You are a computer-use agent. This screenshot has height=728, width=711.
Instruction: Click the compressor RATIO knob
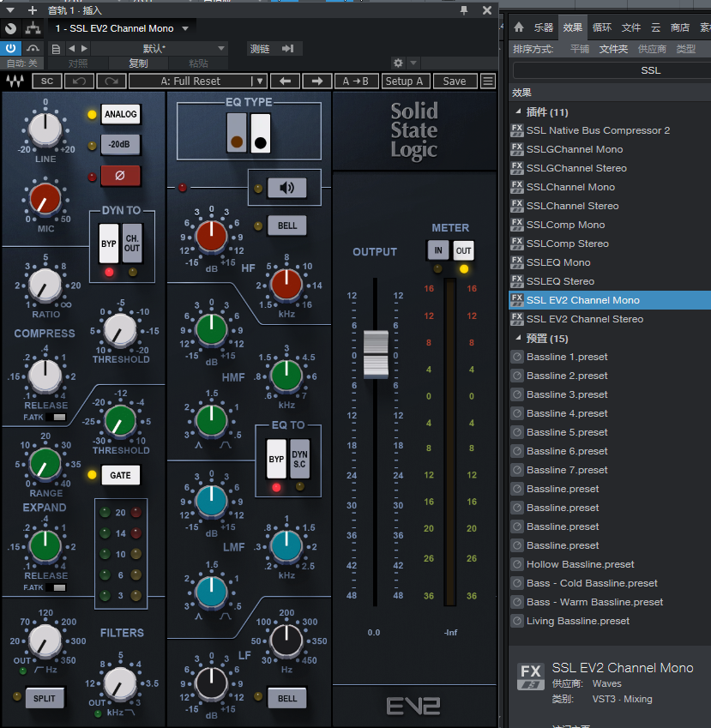[45, 285]
